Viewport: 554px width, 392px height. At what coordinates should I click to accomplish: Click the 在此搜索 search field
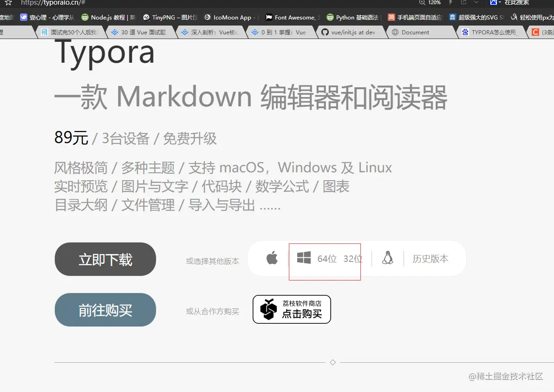click(x=516, y=2)
